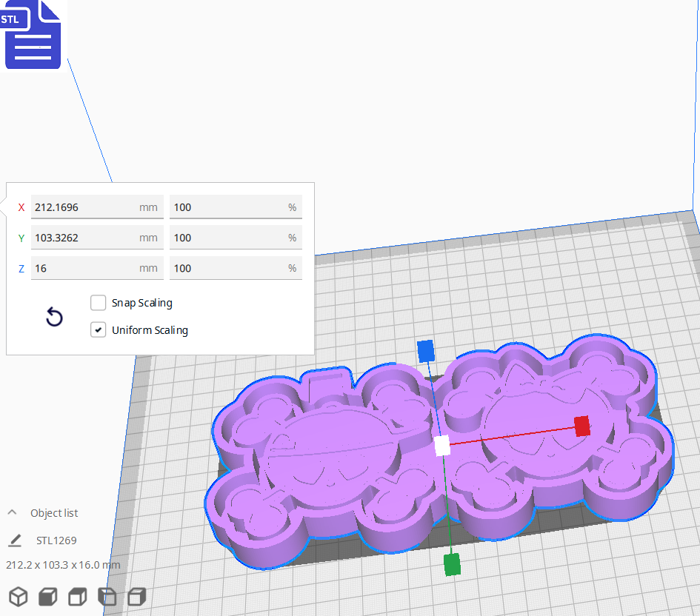Click the blue Z-axis scale handle
Image resolution: width=700 pixels, height=616 pixels.
[x=425, y=350]
